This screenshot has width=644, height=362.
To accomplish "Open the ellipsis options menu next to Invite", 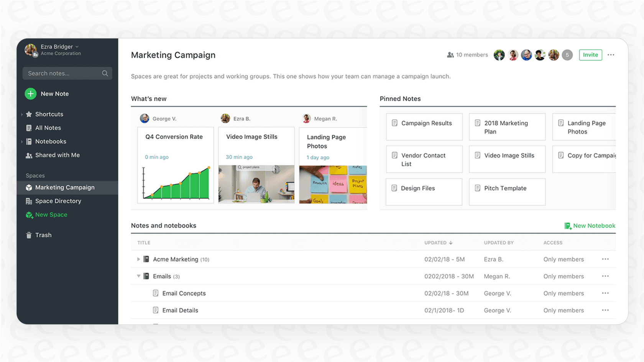I will (611, 55).
